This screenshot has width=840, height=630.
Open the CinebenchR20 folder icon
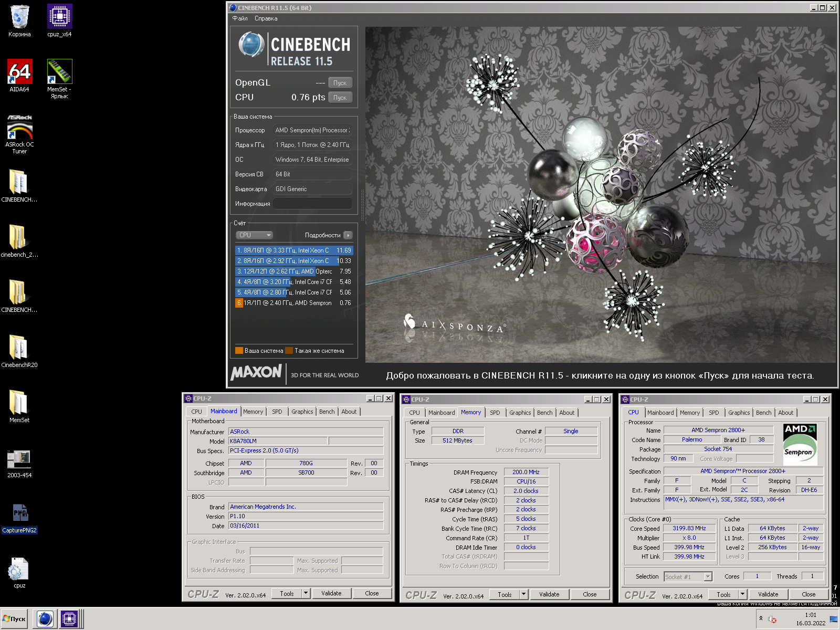click(x=19, y=351)
